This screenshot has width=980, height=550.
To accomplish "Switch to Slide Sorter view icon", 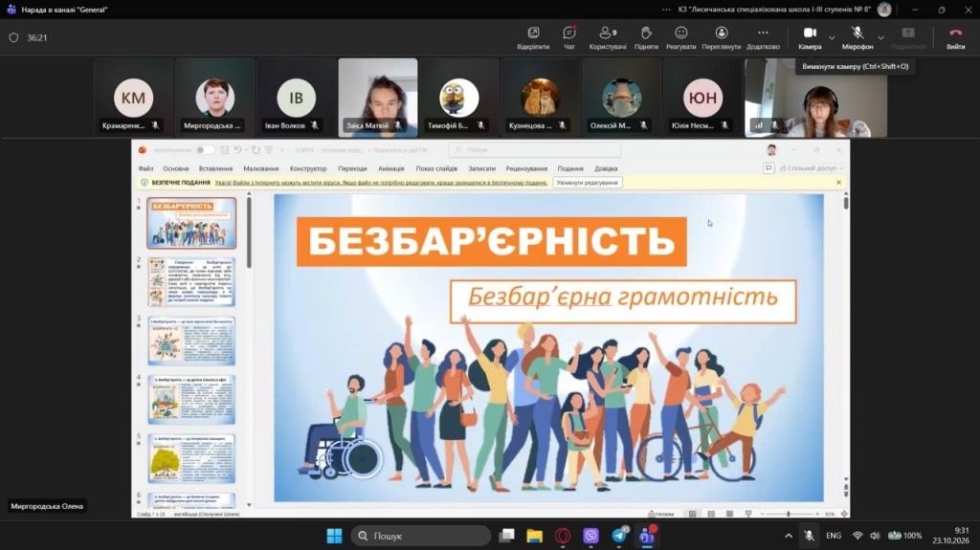I will [x=711, y=514].
